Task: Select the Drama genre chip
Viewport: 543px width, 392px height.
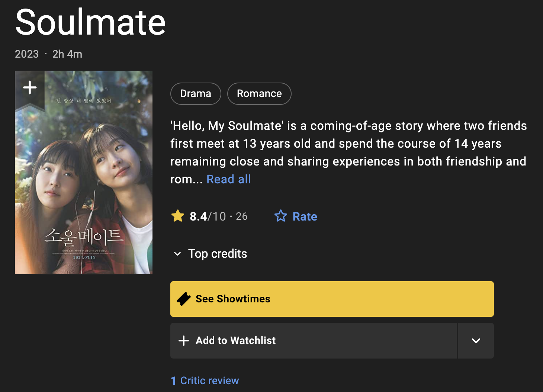Action: pos(196,94)
